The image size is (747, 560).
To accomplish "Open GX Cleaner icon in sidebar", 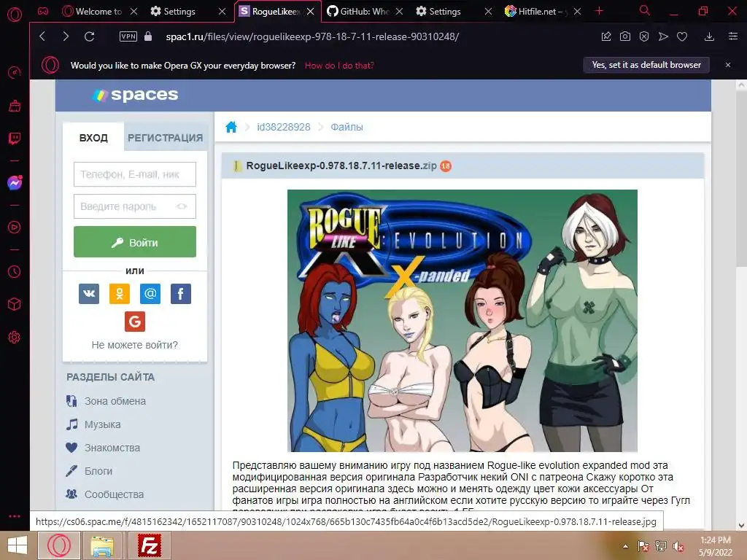I will pyautogui.click(x=15, y=106).
